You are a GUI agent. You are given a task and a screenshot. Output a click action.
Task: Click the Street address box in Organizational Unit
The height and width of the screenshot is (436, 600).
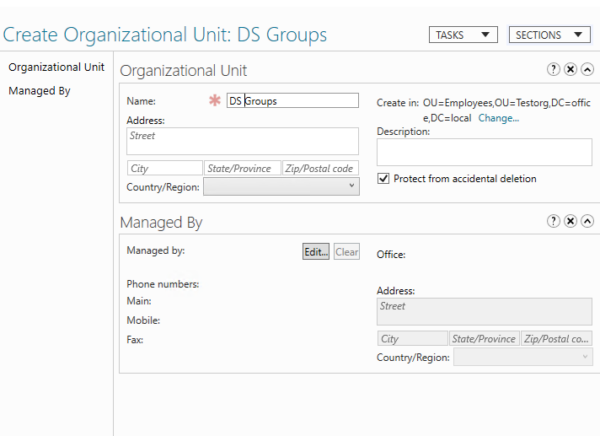(242, 141)
